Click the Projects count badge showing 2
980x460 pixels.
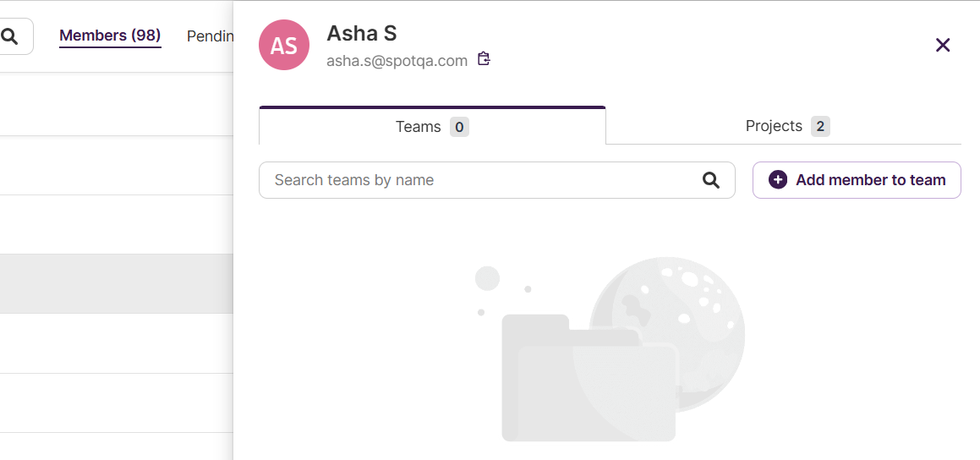click(x=821, y=127)
